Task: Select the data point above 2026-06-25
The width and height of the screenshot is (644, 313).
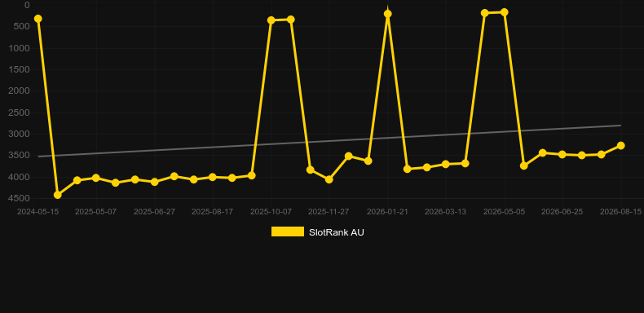Action: (x=562, y=154)
